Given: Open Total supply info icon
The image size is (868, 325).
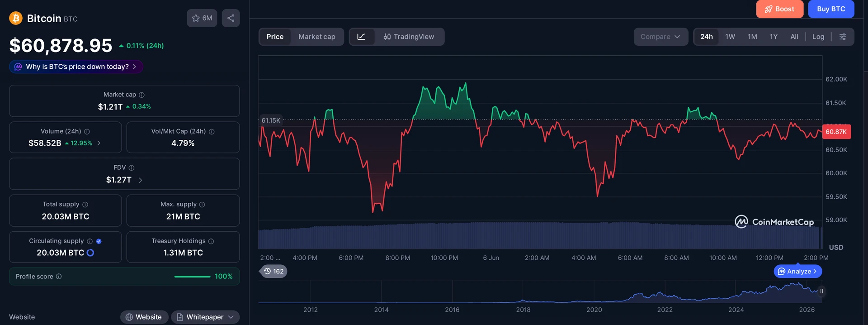Looking at the screenshot, I should click(x=85, y=205).
